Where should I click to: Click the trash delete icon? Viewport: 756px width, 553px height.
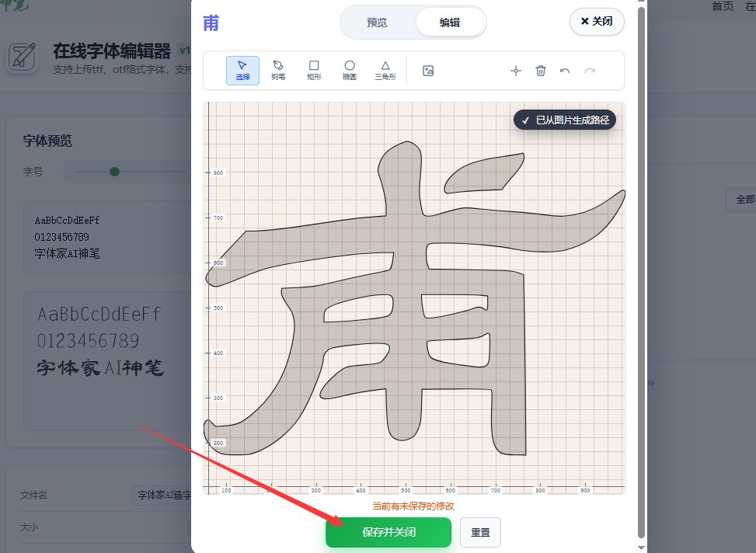(541, 70)
